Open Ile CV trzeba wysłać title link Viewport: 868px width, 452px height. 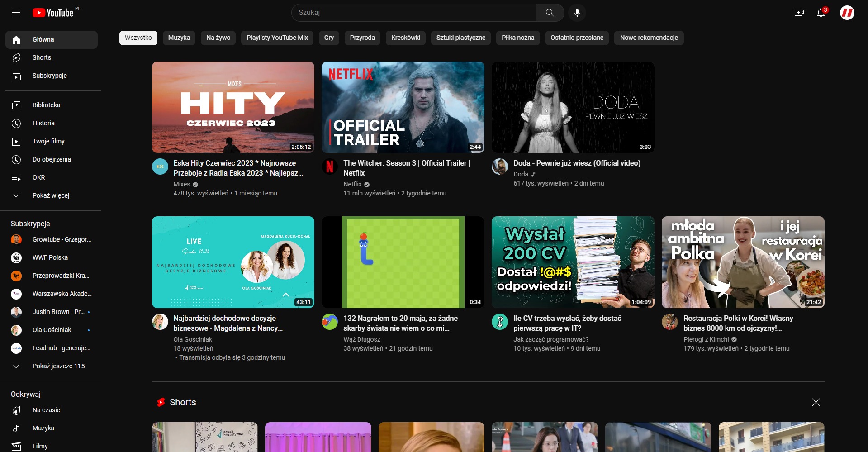(567, 323)
